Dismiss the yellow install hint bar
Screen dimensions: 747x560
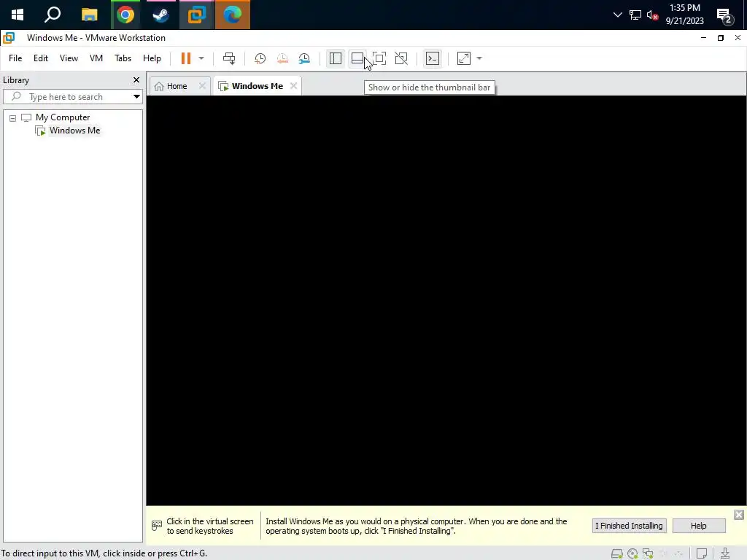pyautogui.click(x=738, y=515)
